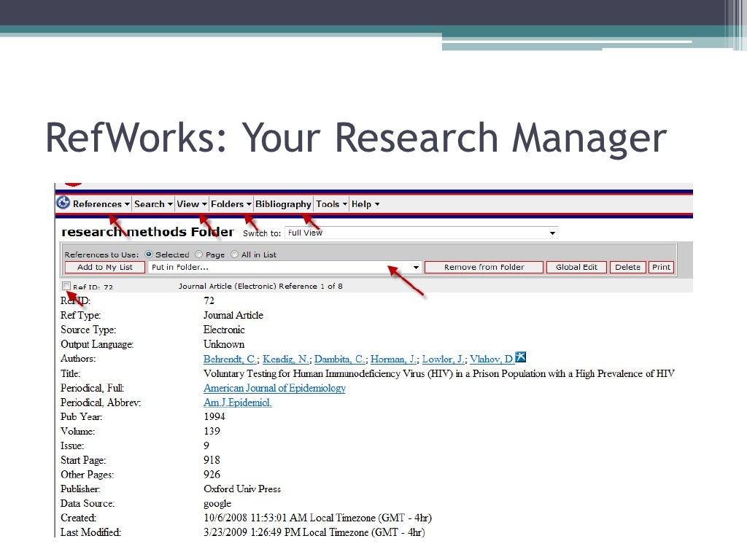Open author link Kendig, N.
747x560 pixels.
pos(285,359)
